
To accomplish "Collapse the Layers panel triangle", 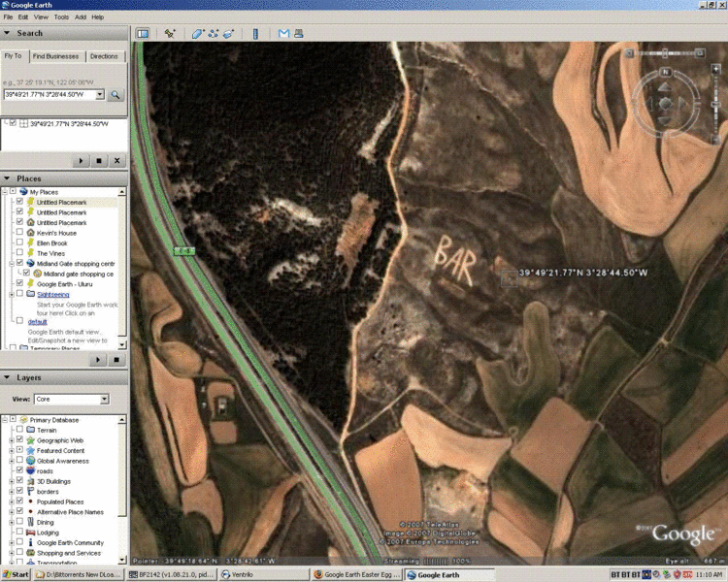I will 7,377.
